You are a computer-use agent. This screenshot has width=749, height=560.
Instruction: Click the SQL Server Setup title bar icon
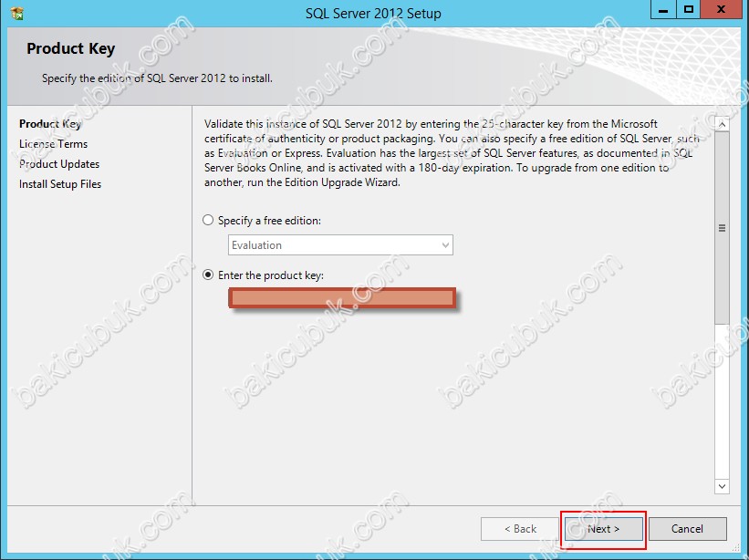(x=16, y=13)
